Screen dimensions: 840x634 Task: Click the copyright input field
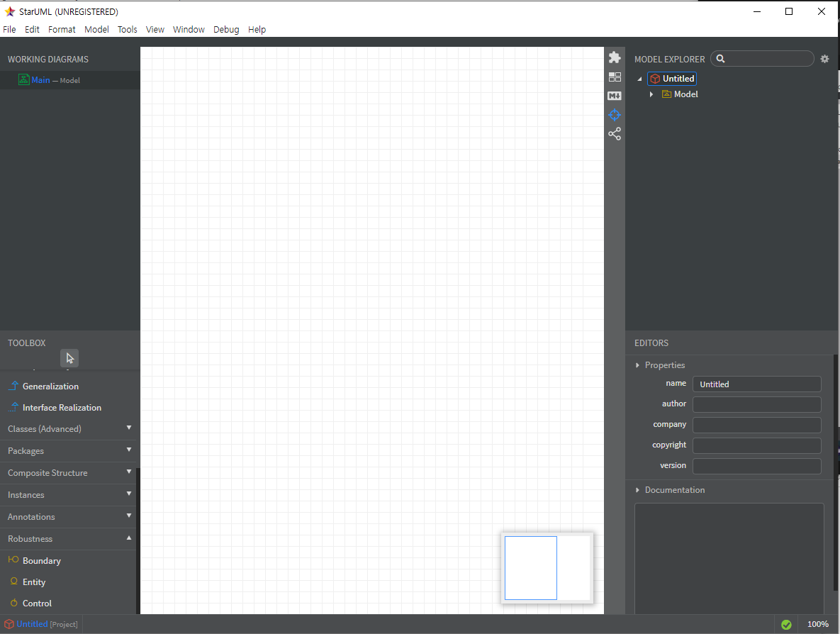[756, 446]
